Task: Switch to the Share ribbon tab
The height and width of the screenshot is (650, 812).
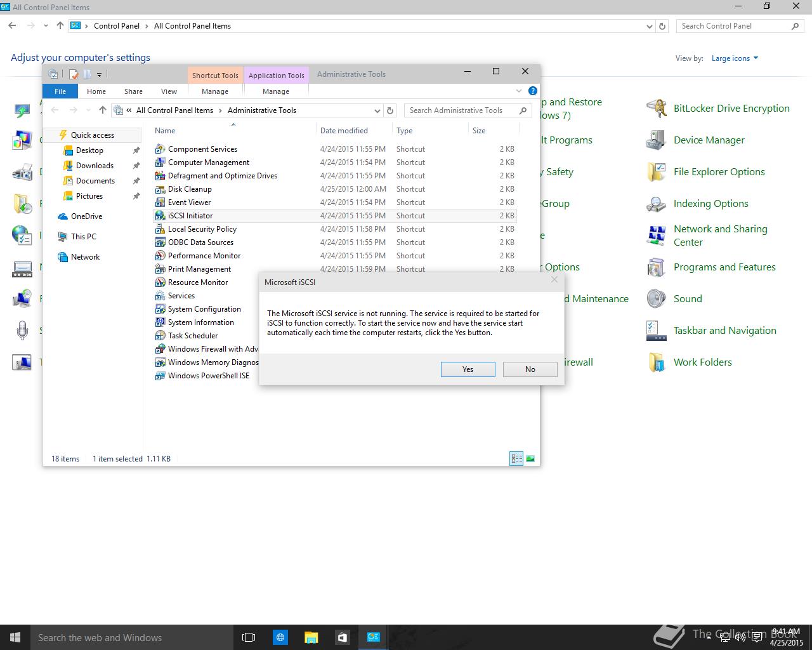Action: (x=133, y=91)
